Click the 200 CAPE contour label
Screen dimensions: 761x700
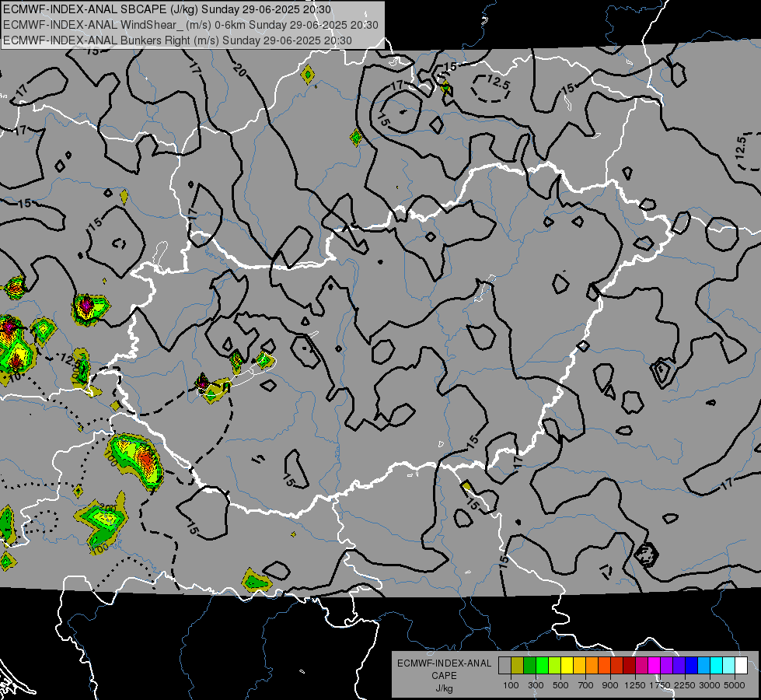coord(108,508)
